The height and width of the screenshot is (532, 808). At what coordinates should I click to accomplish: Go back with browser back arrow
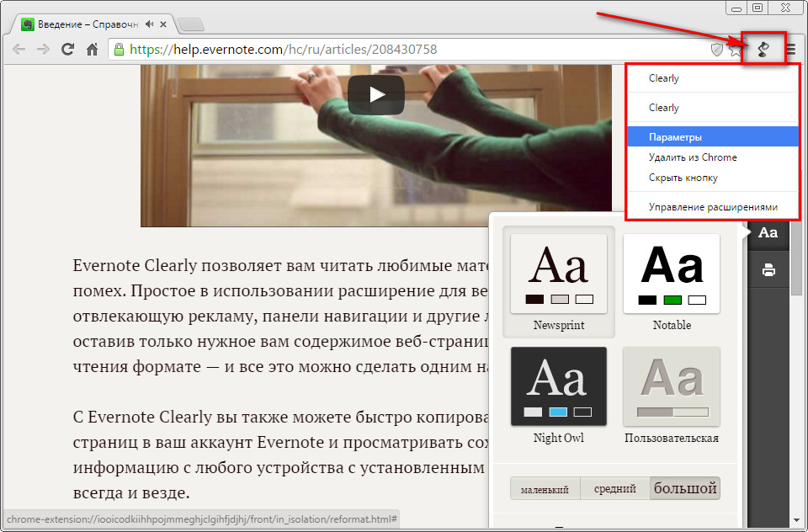(19, 50)
